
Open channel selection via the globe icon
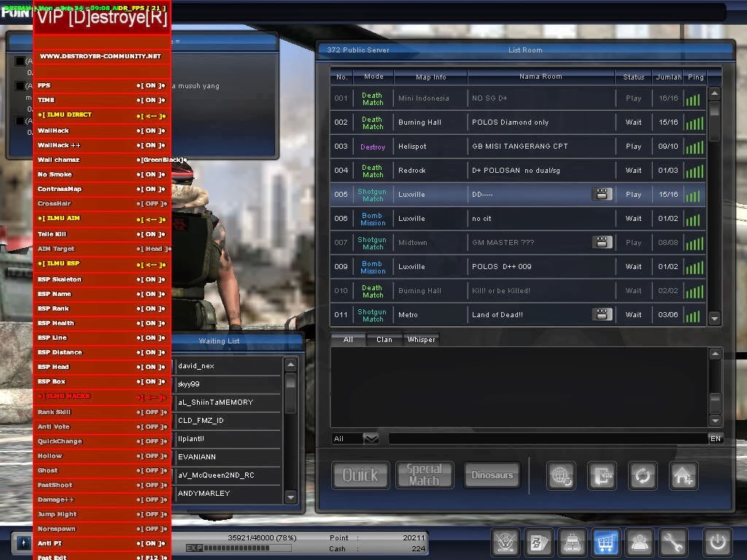tap(560, 475)
